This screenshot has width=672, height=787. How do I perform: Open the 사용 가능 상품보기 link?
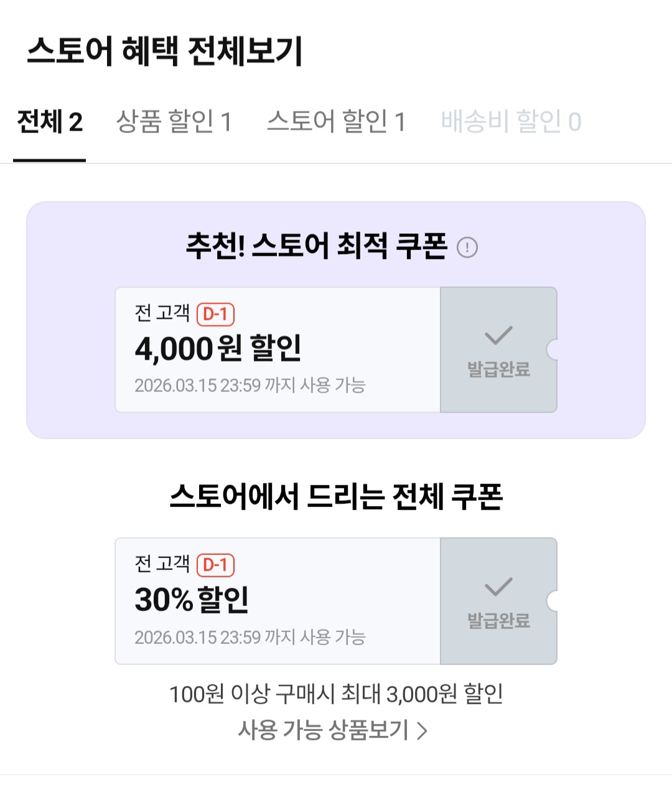point(324,730)
